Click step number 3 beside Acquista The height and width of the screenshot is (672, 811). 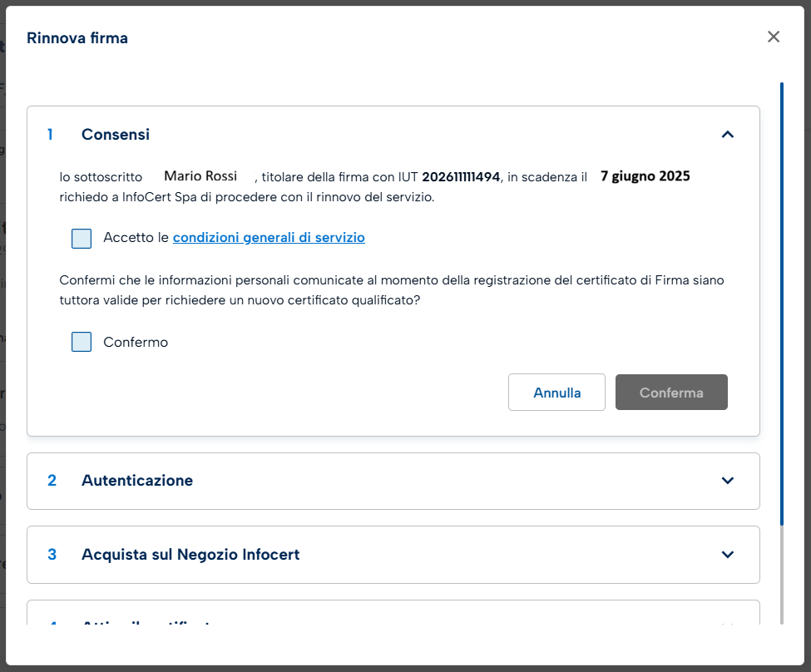pyautogui.click(x=52, y=555)
